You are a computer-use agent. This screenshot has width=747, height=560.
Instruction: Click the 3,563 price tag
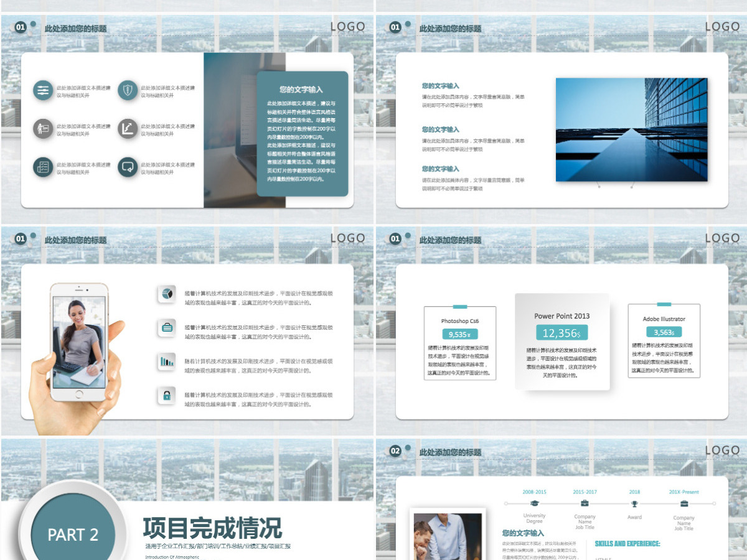[664, 332]
